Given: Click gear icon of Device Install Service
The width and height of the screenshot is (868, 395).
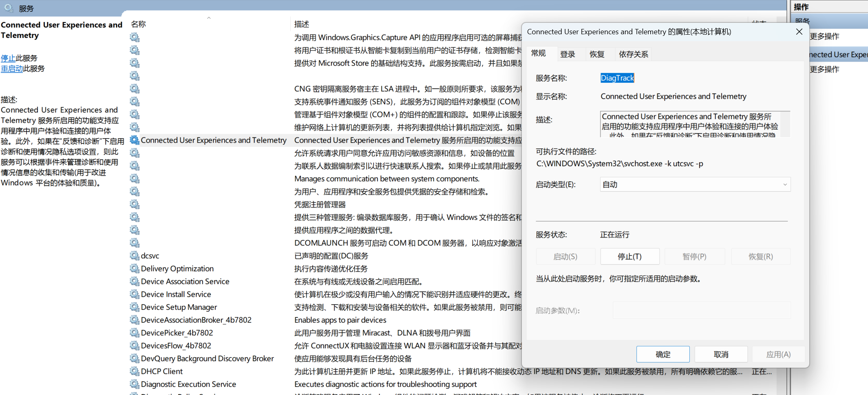Looking at the screenshot, I should coord(135,294).
